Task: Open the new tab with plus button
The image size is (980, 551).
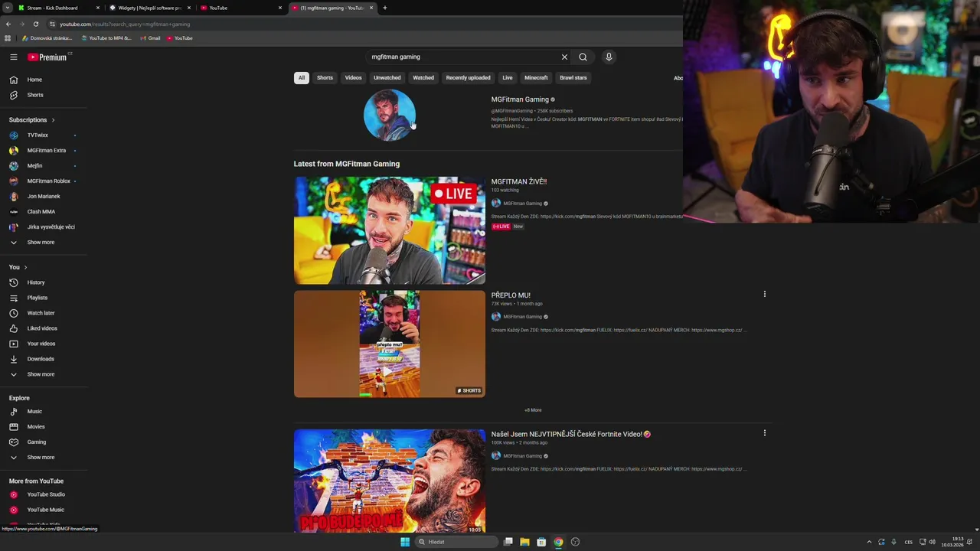Action: [x=384, y=8]
